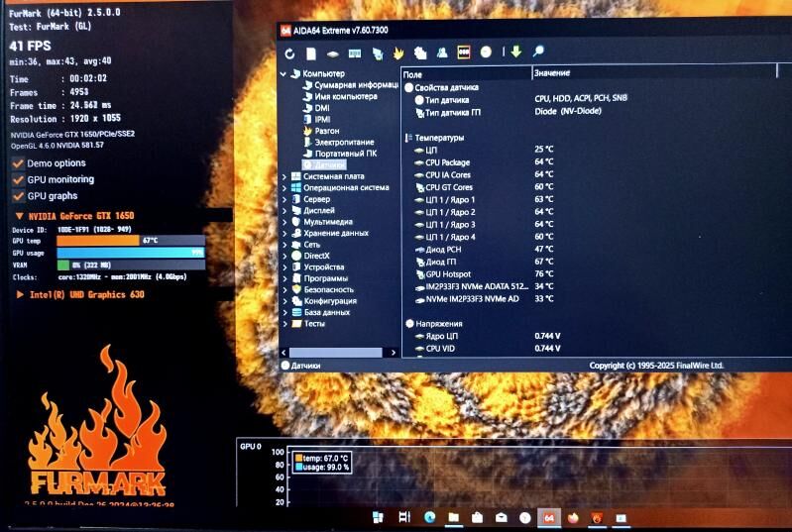Click the Поле column header
Image resolution: width=792 pixels, height=532 pixels.
(413, 74)
